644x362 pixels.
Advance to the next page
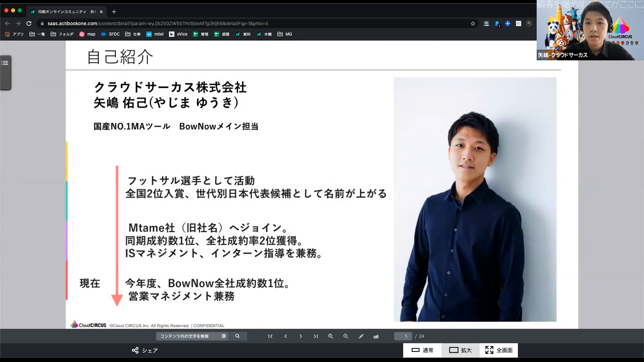pyautogui.click(x=301, y=336)
